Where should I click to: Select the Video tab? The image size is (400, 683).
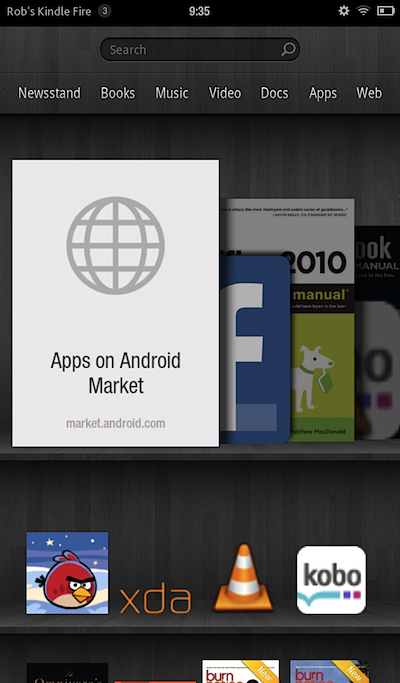tap(225, 93)
